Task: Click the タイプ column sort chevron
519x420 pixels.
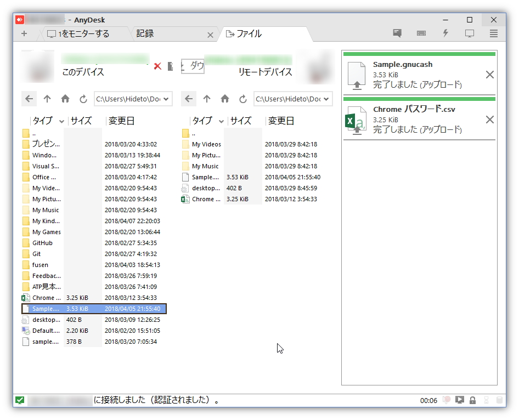Action: 61,121
